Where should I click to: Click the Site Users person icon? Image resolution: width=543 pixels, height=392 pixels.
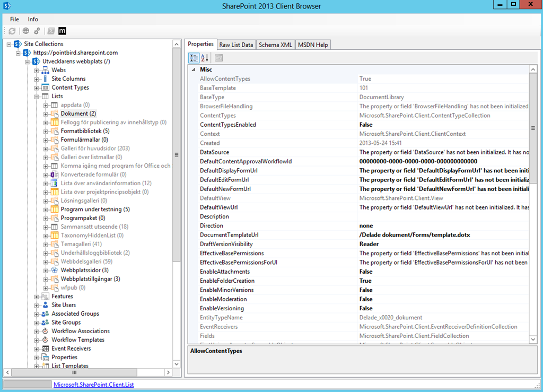coord(46,305)
